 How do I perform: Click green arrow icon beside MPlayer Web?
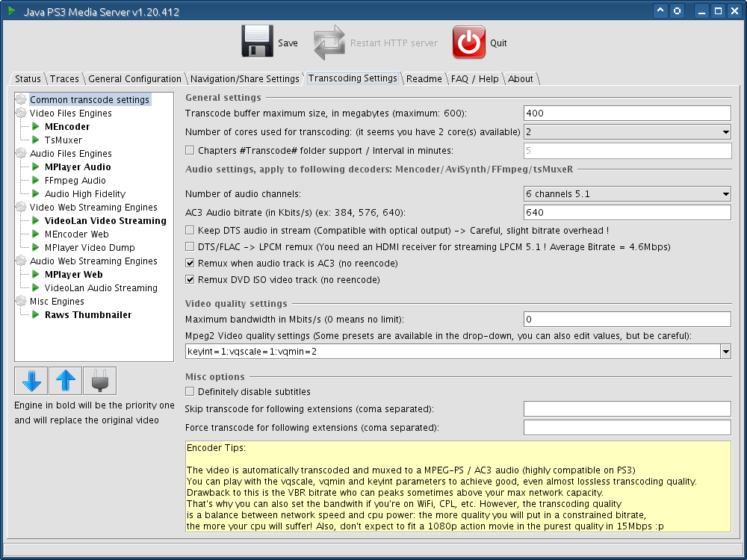(x=36, y=275)
